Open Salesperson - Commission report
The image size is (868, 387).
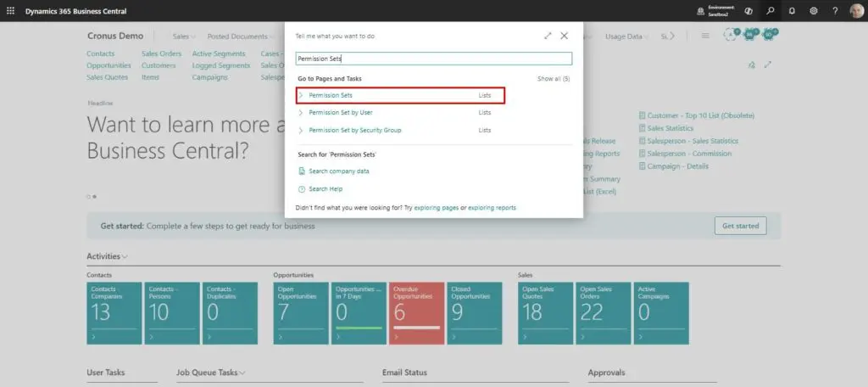point(689,154)
